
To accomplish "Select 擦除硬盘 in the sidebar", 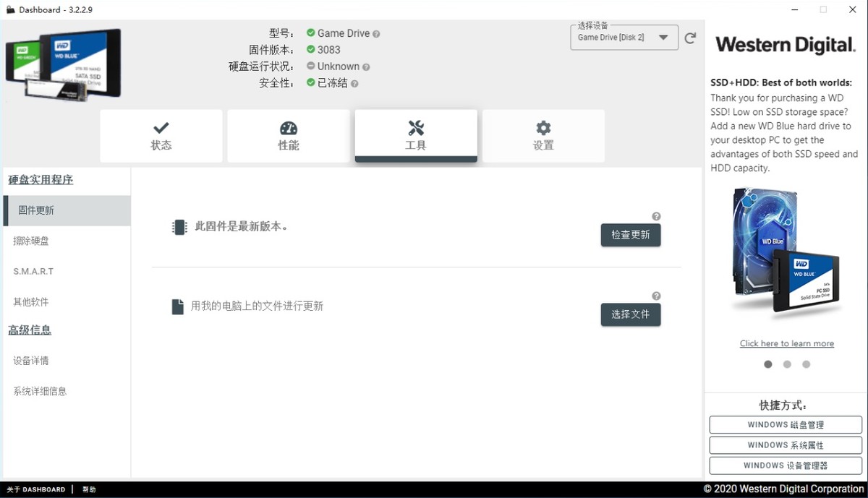I will coord(30,241).
